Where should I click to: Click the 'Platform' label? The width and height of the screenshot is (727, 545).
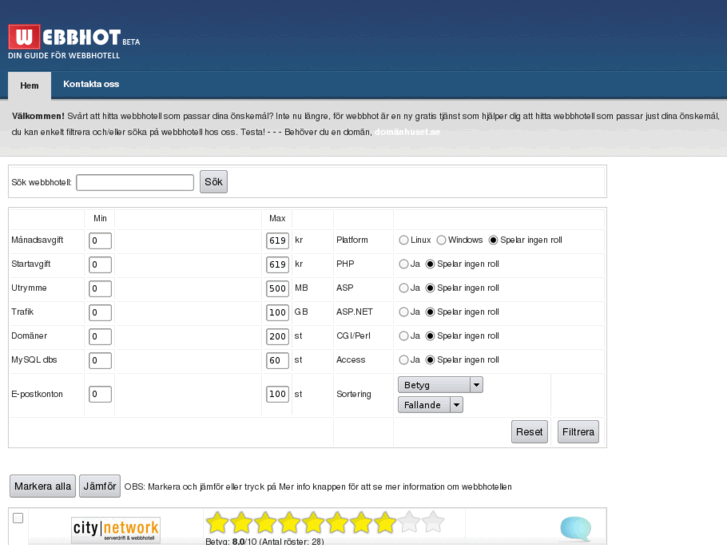[x=352, y=240]
